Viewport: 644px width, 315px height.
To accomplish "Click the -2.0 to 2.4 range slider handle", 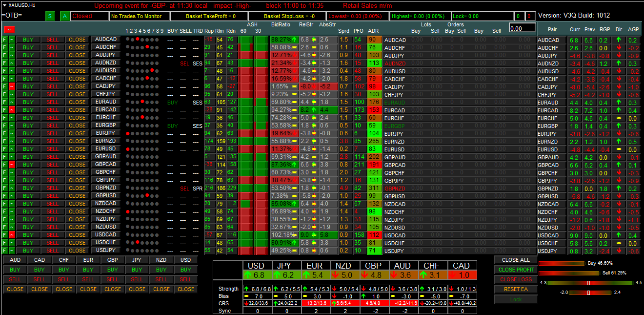I will point(589,293).
